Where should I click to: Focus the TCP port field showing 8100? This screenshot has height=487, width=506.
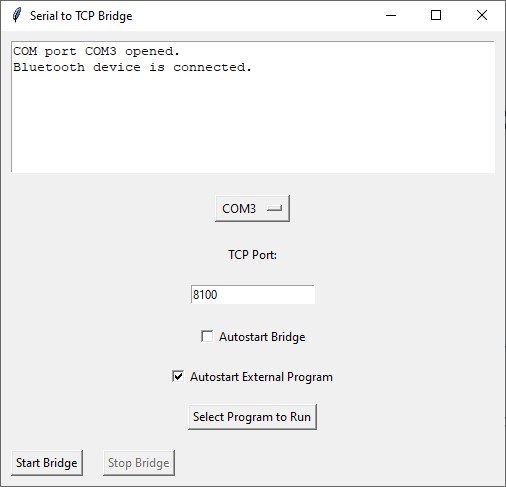[253, 294]
